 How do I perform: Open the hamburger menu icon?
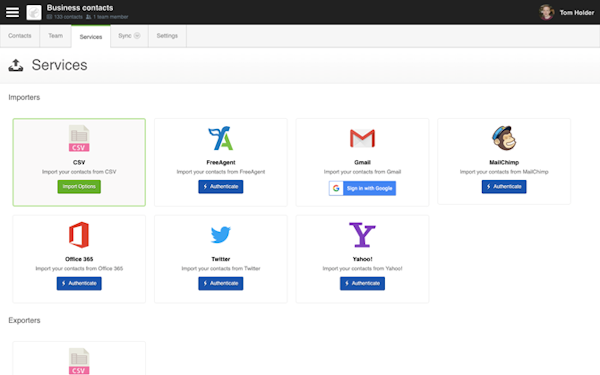[12, 12]
